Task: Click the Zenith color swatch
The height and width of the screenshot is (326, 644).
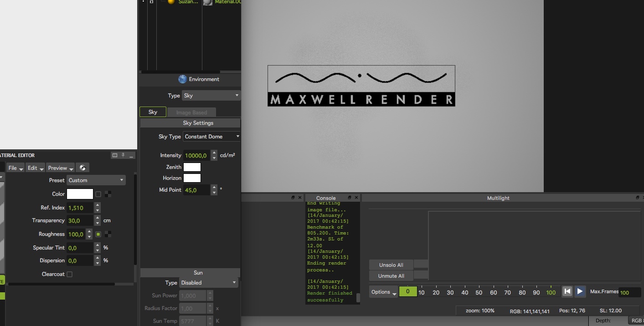Action: coord(192,167)
